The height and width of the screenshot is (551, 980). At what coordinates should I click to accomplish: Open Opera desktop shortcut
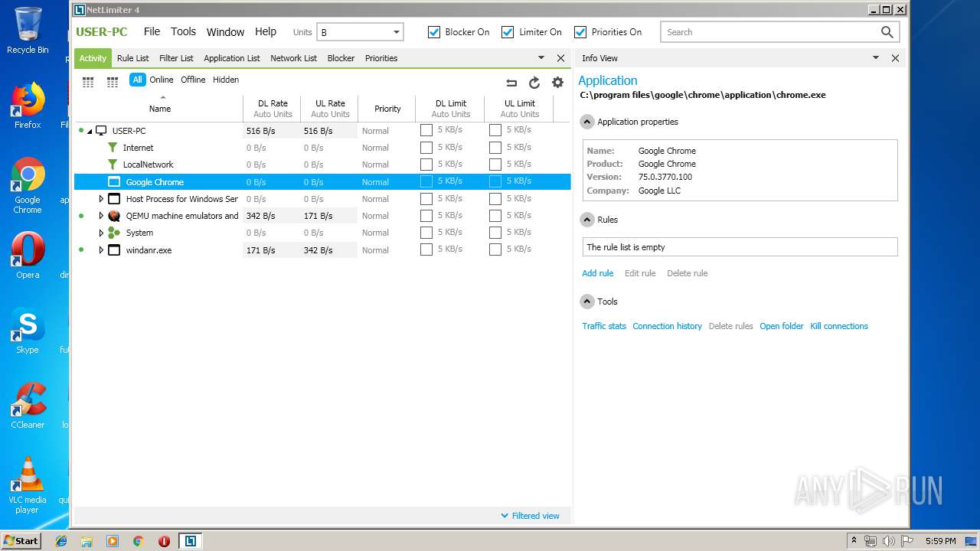(28, 256)
